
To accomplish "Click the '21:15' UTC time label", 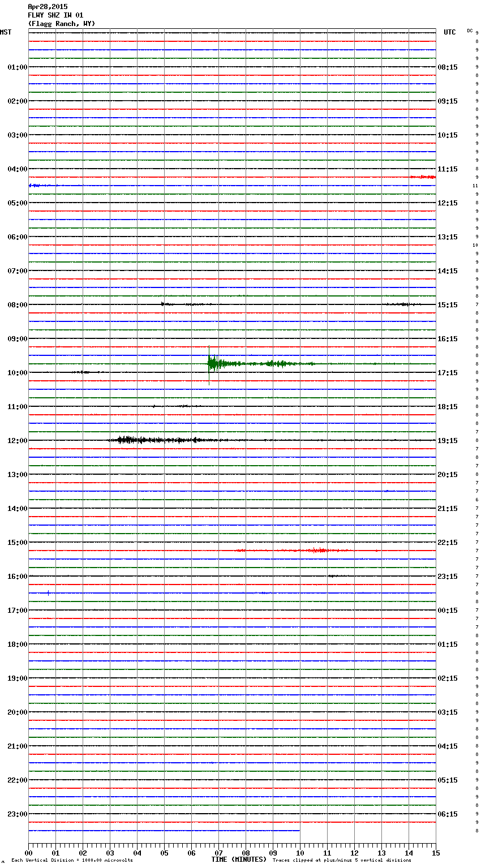I will tap(448, 509).
